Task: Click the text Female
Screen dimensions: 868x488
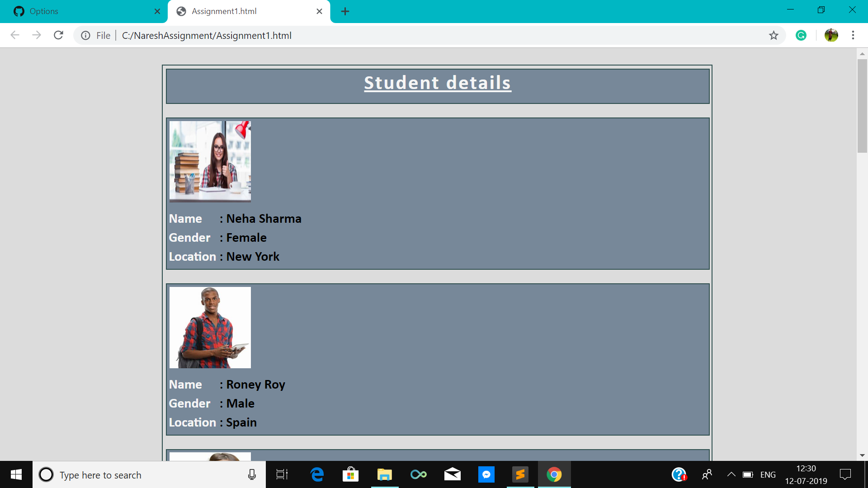Action: 246,238
